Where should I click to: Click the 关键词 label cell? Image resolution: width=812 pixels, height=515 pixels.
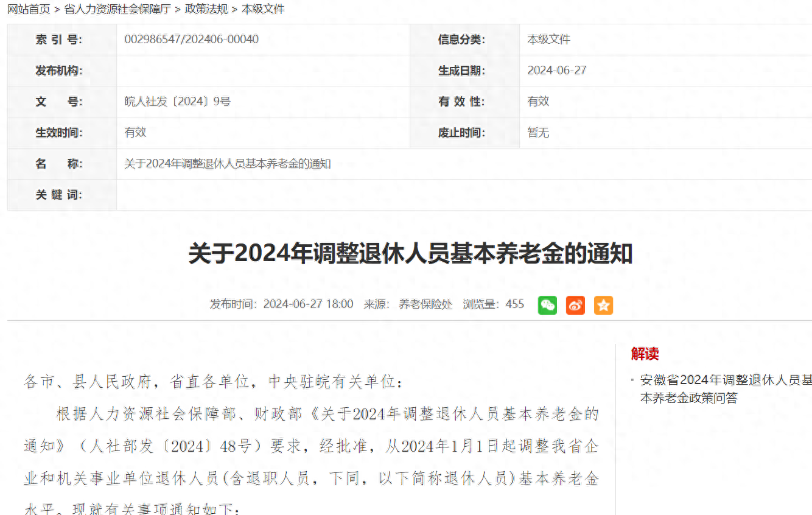(x=58, y=195)
